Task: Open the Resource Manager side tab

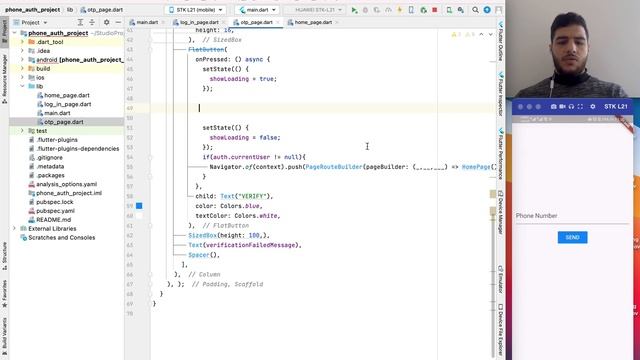Action: pos(4,79)
